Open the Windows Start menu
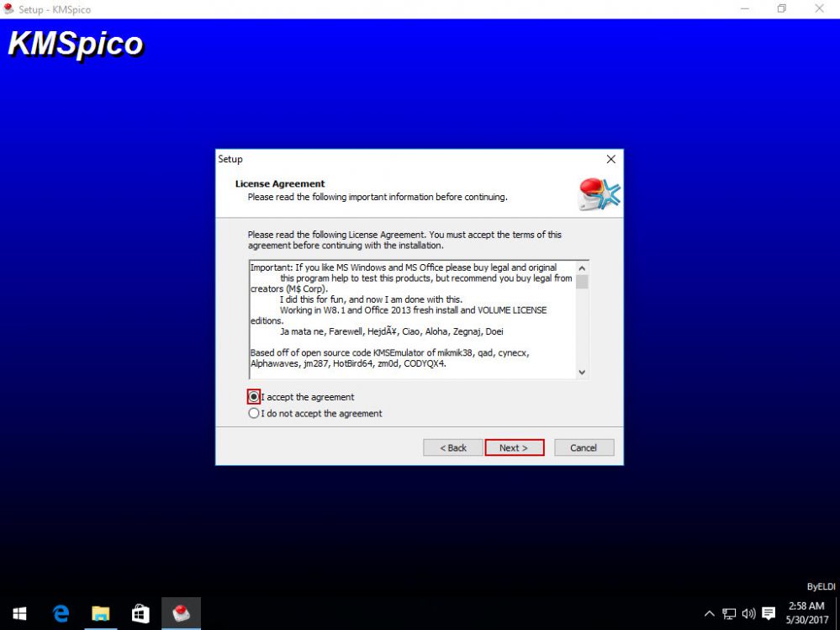This screenshot has width=840, height=630. [x=20, y=613]
